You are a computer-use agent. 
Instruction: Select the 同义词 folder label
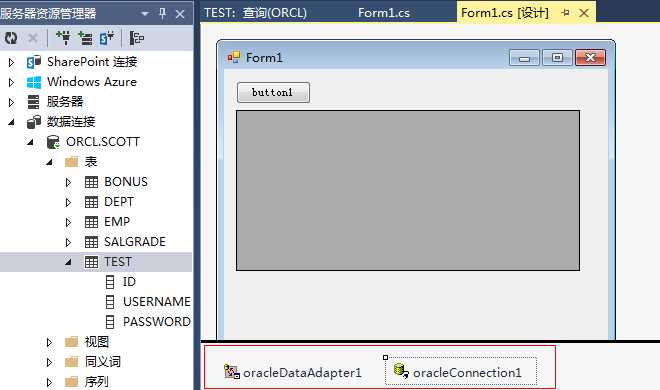click(x=103, y=362)
